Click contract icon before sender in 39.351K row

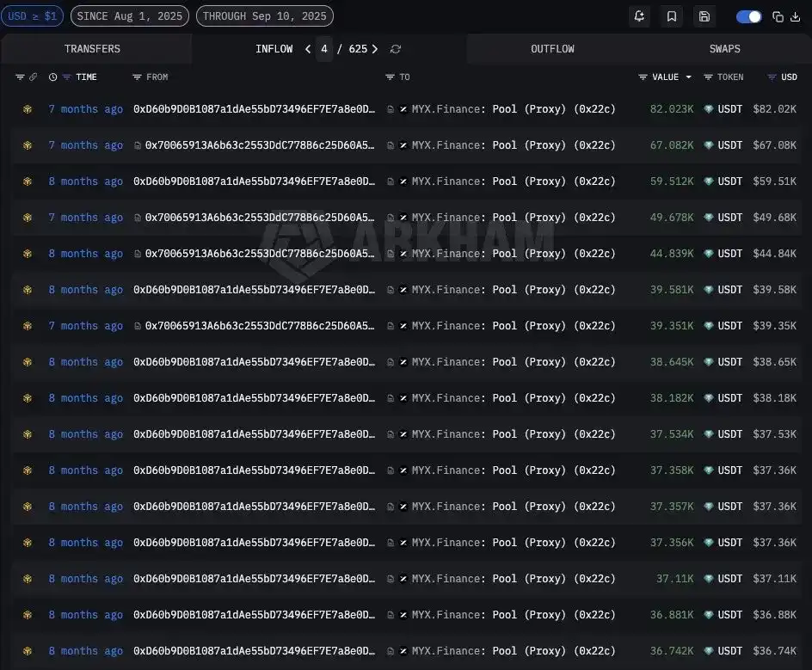(138, 326)
